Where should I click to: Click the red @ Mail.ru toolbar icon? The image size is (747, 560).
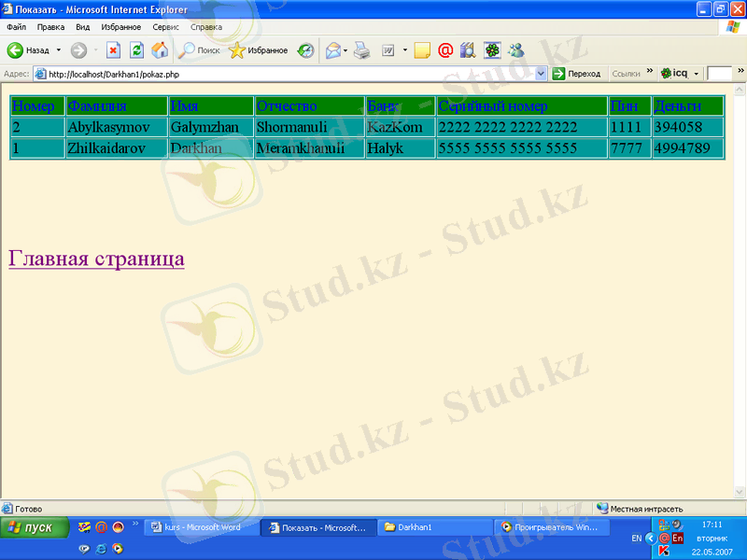point(445,50)
